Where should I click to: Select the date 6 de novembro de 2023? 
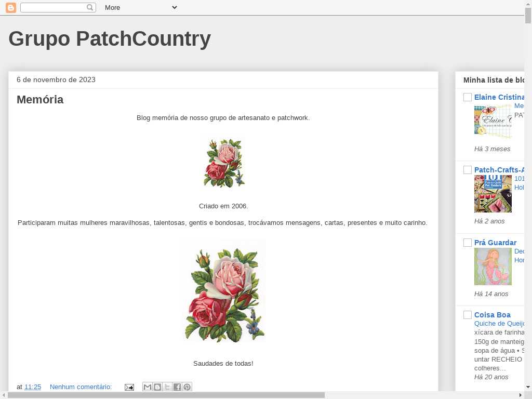coord(56,79)
